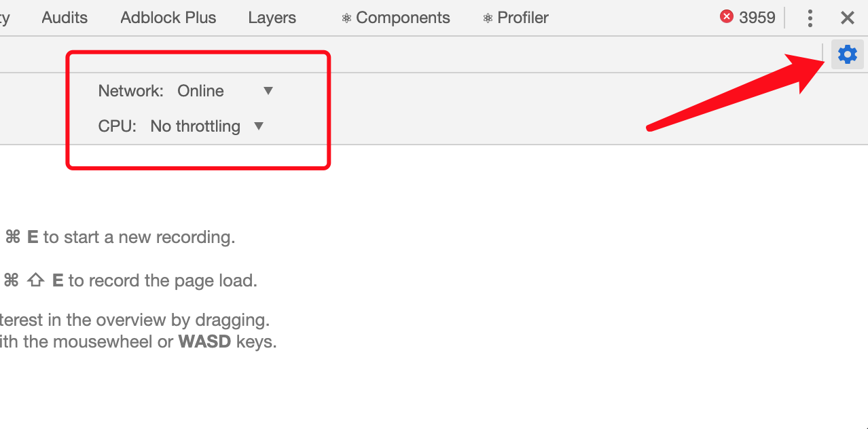Click the 'Network:' label
The height and width of the screenshot is (429, 868).
[131, 91]
